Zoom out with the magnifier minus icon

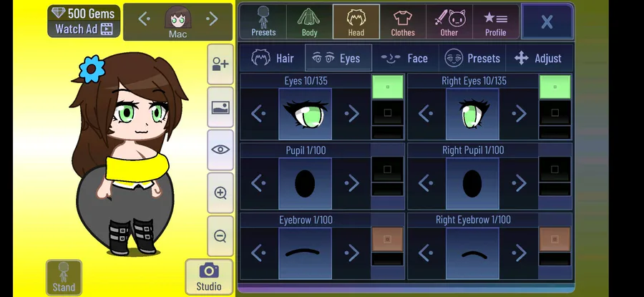[220, 235]
